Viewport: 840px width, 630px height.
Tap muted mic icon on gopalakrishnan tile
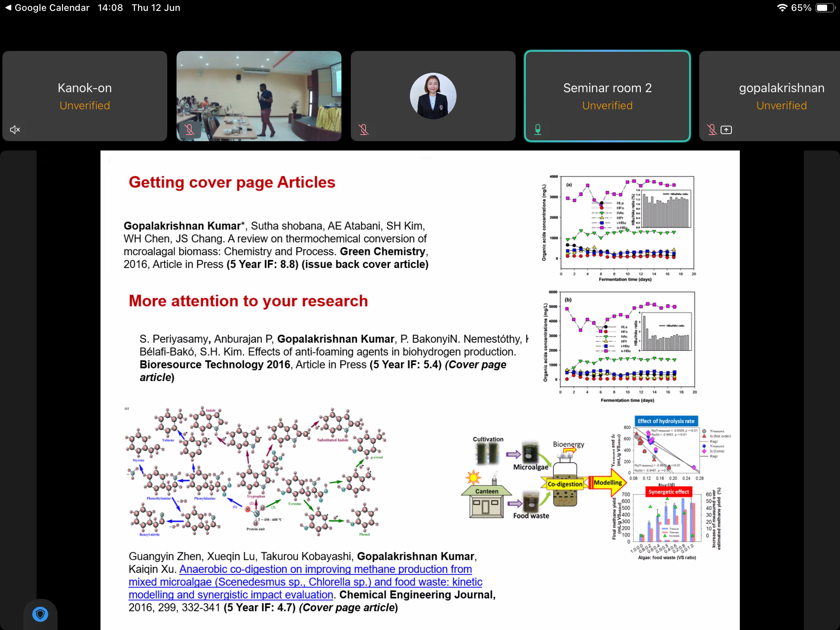pos(712,129)
